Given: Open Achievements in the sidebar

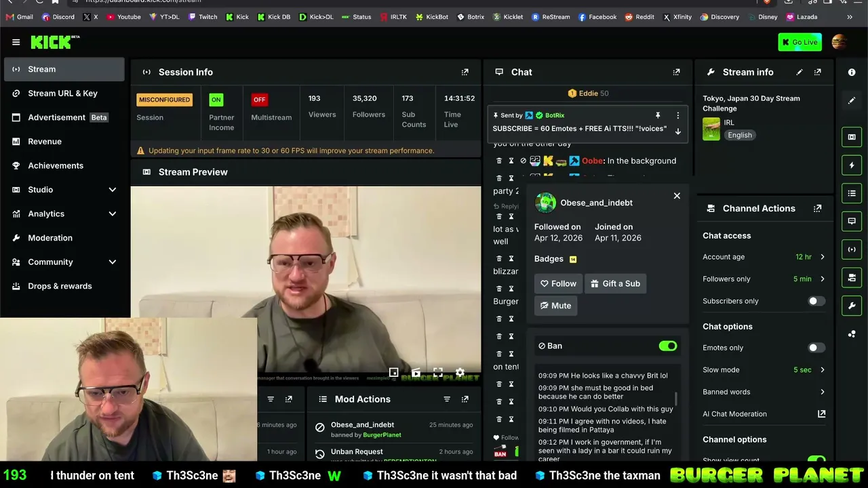Looking at the screenshot, I should (x=64, y=165).
